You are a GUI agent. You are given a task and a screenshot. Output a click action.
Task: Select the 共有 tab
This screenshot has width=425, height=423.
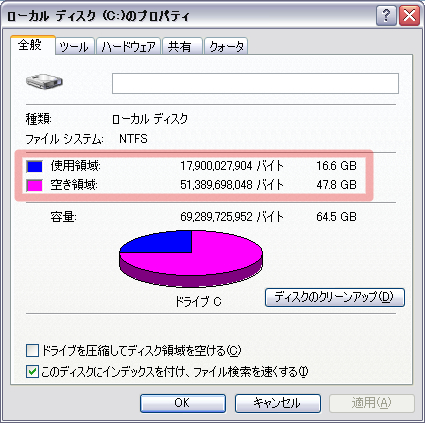click(182, 46)
